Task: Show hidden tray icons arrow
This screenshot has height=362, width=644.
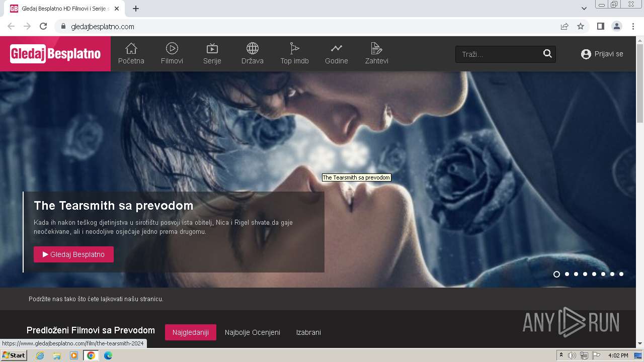Action: coord(561,355)
